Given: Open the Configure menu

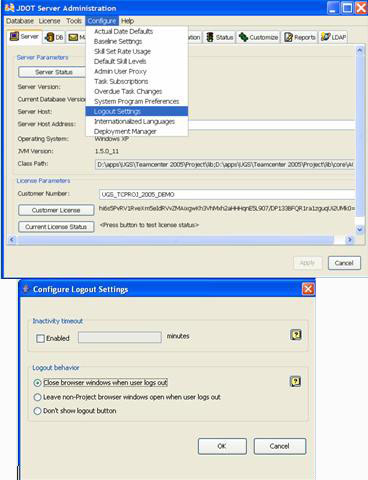Looking at the screenshot, I should point(102,21).
